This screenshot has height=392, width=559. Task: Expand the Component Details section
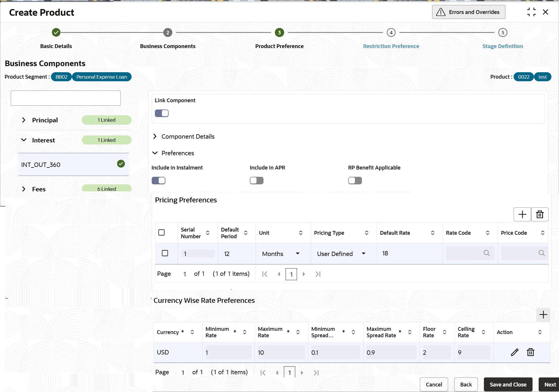coord(155,136)
